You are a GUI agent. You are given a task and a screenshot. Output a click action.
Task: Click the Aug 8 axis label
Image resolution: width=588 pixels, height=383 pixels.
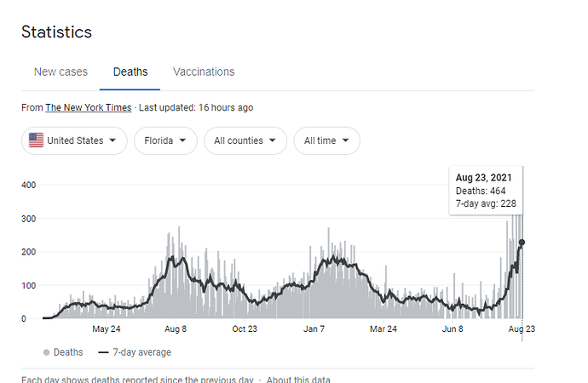[x=176, y=329]
